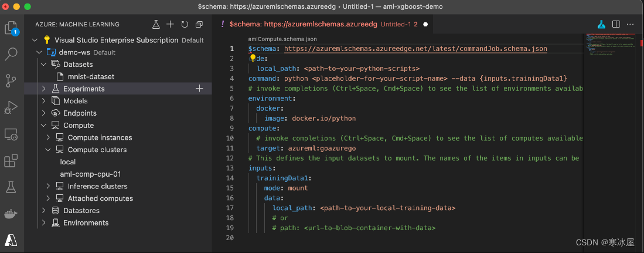Refresh the Azure Machine Learning tree
The height and width of the screenshot is (253, 644).
[x=185, y=24]
